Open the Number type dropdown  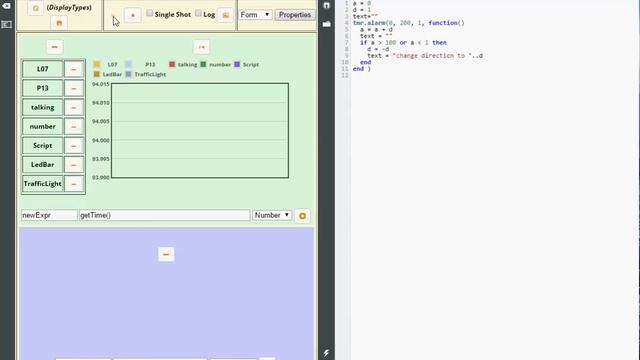pos(272,215)
